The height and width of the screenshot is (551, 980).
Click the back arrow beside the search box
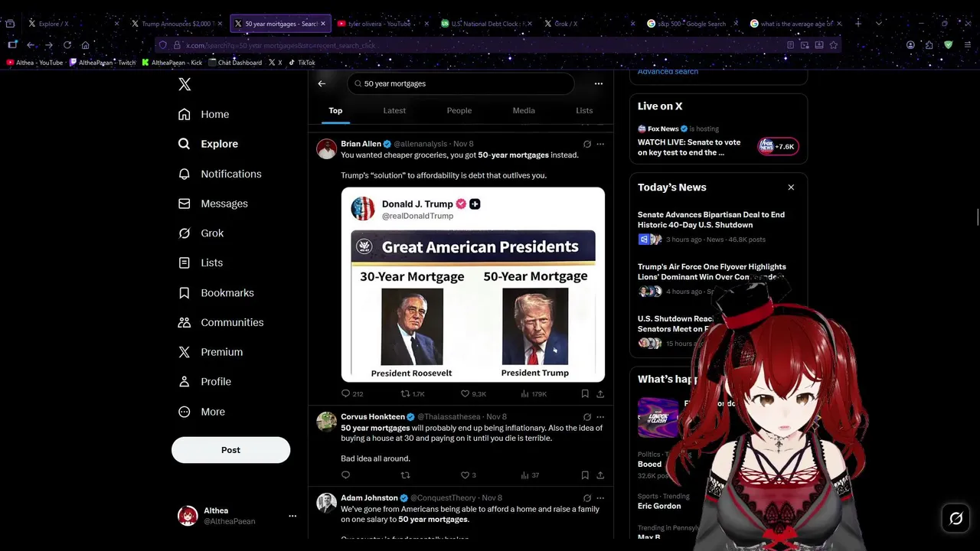pos(322,83)
